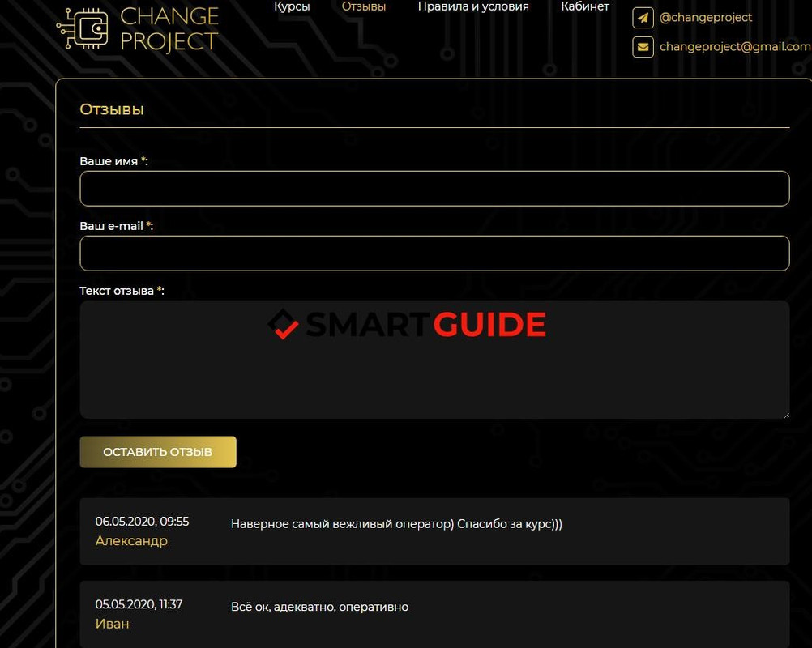
Task: Click the Отзывы page heading
Action: [112, 109]
